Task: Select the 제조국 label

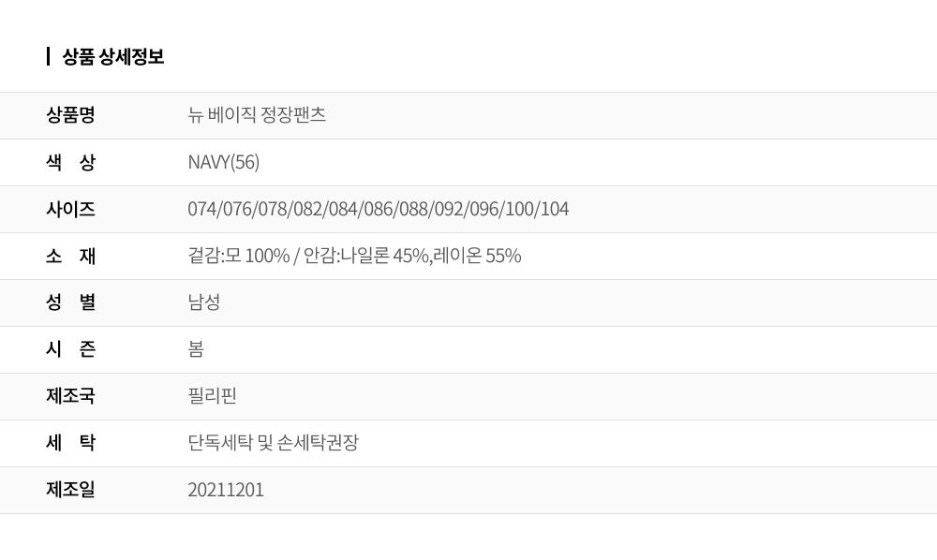Action: [70, 396]
